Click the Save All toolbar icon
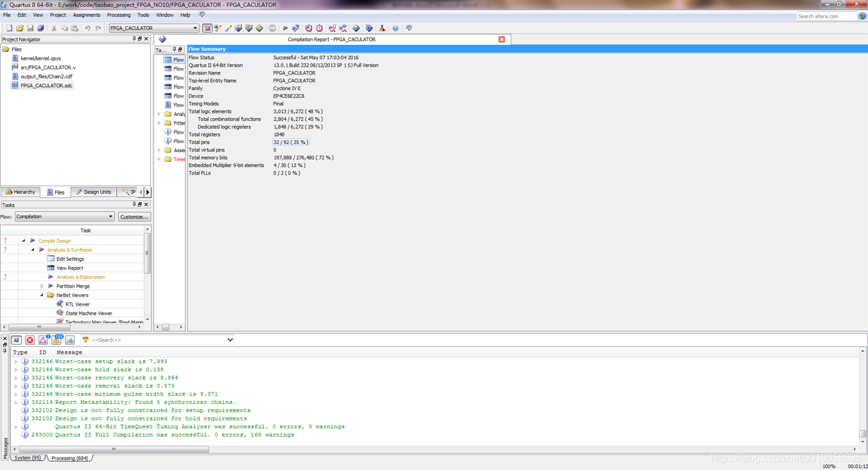868x470 pixels. [x=40, y=28]
